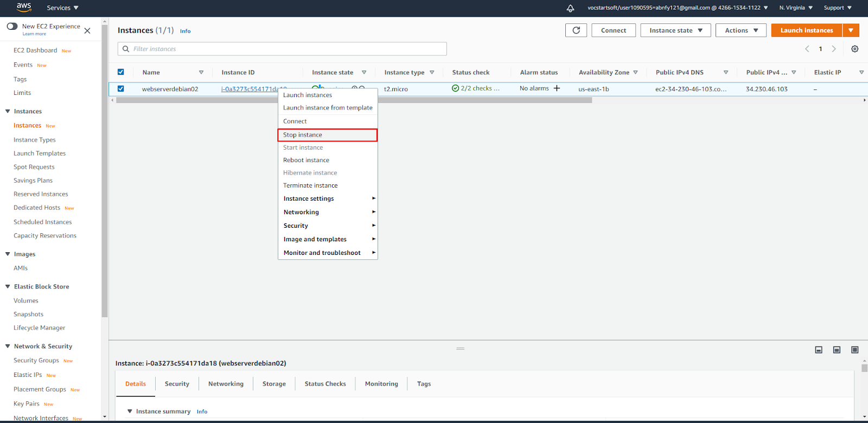Expand the Networking submenu
This screenshot has width=868, height=423.
pyautogui.click(x=328, y=212)
